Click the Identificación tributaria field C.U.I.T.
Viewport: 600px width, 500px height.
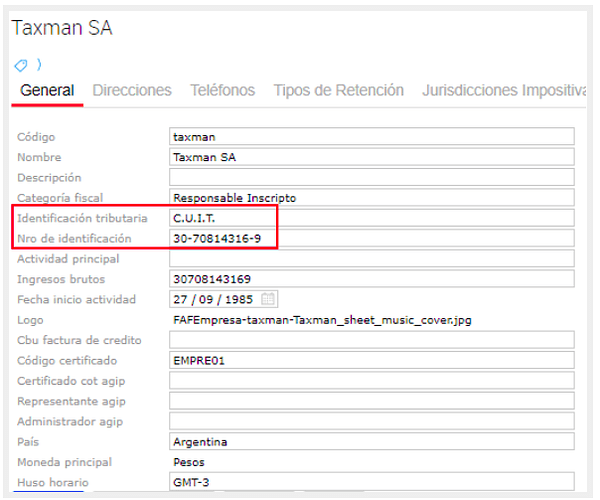(x=372, y=218)
